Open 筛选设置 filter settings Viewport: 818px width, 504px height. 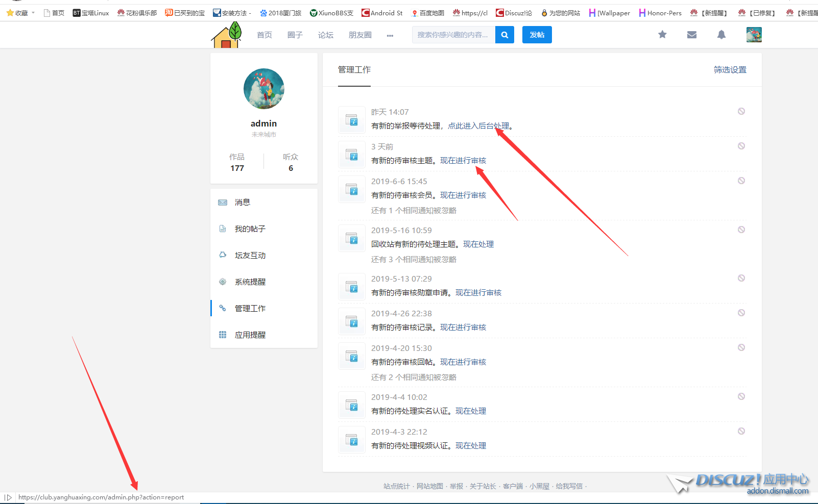[x=730, y=70]
